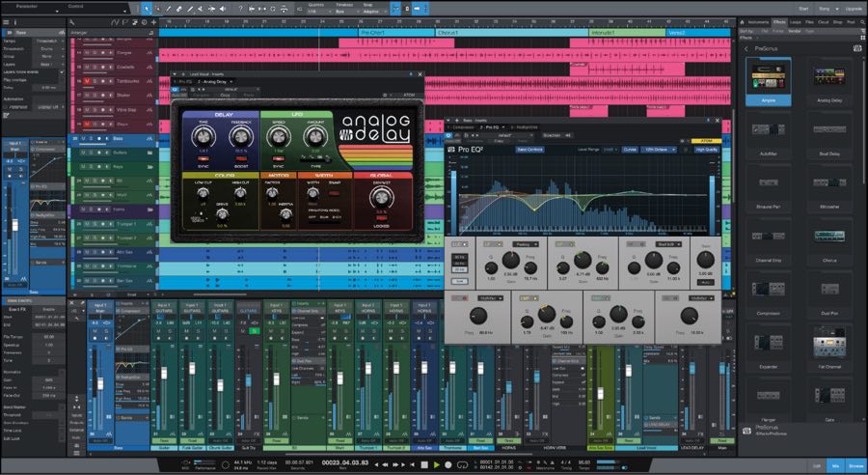Image resolution: width=868 pixels, height=475 pixels.
Task: Click the Start page button
Action: (x=803, y=9)
